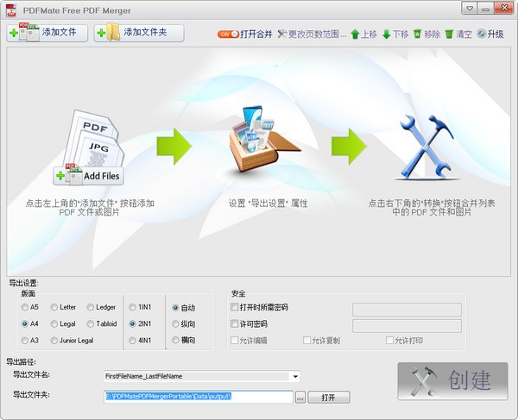Open 更改页数范围 page range settings

click(312, 34)
